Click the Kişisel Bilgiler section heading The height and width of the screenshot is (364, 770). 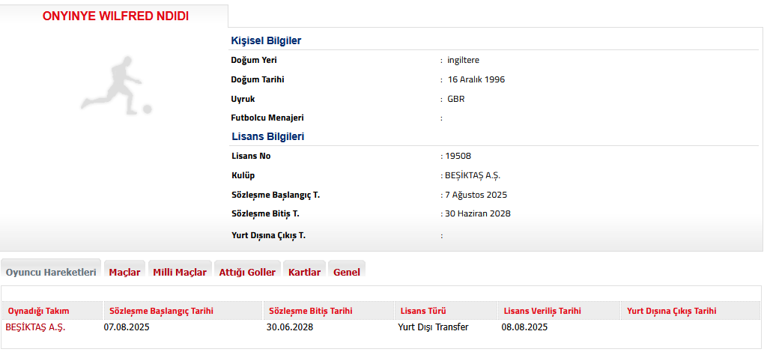pyautogui.click(x=266, y=41)
